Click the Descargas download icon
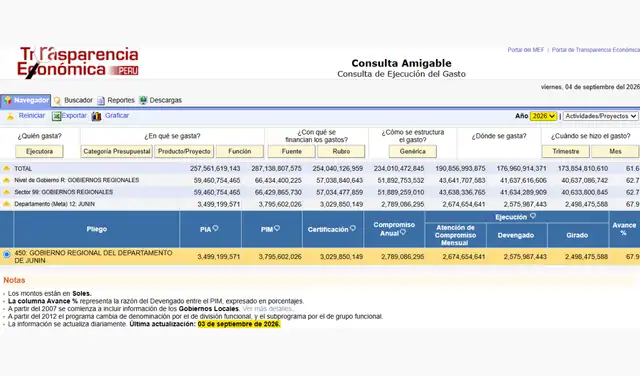The width and height of the screenshot is (640, 376). [x=143, y=100]
